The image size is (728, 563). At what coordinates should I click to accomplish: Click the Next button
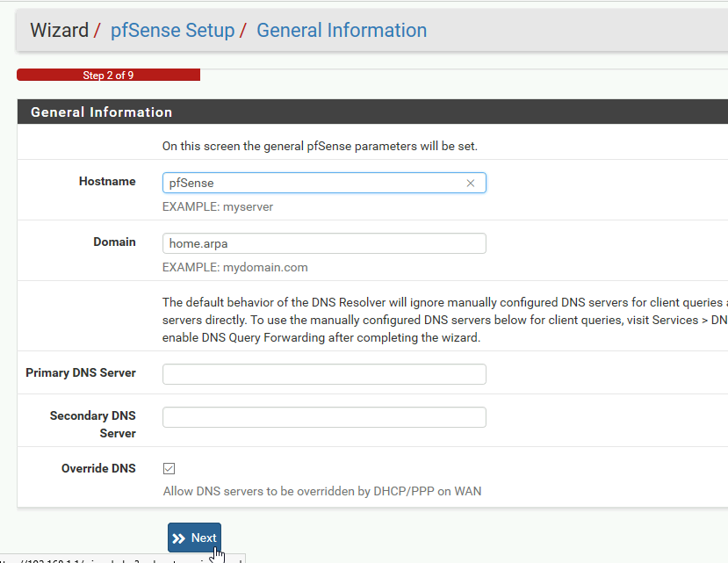click(195, 538)
